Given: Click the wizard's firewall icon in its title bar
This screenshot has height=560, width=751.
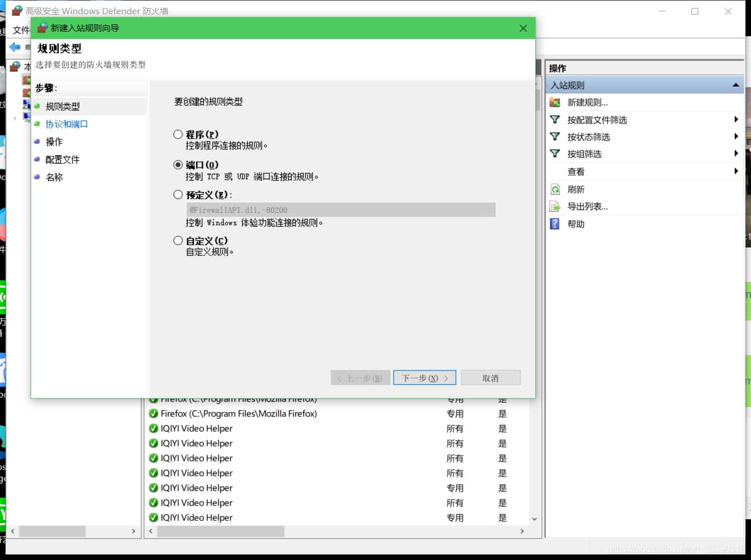Looking at the screenshot, I should coord(41,27).
